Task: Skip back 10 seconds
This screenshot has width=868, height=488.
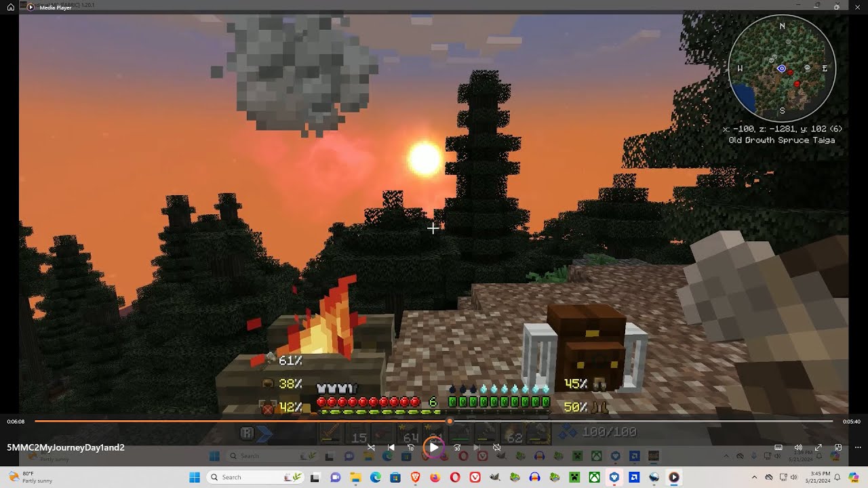Action: click(410, 447)
